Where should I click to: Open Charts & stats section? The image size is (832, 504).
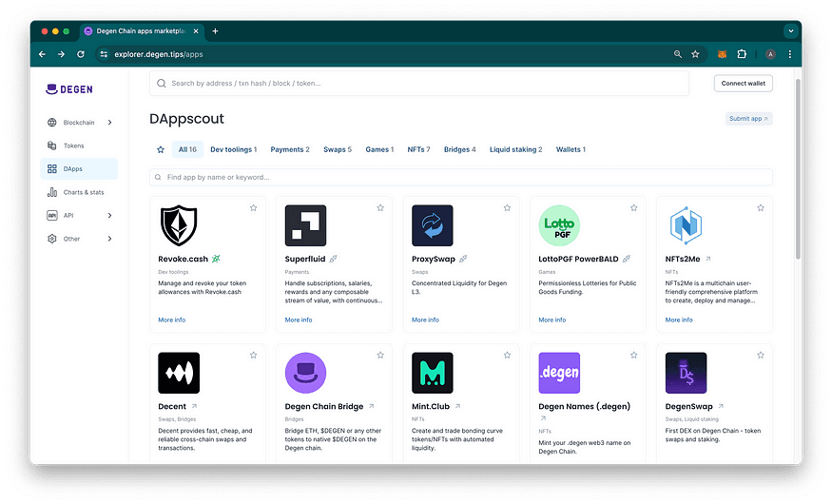(x=79, y=192)
